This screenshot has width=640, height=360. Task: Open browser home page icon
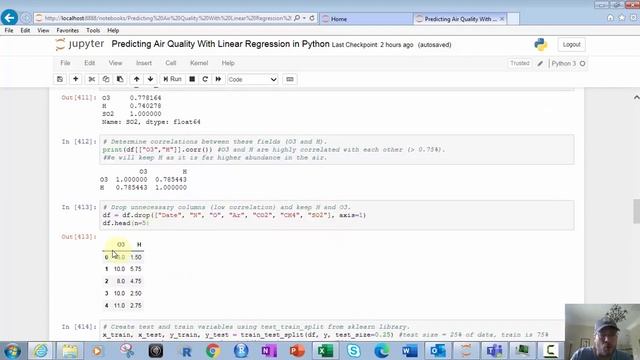coord(610,18)
